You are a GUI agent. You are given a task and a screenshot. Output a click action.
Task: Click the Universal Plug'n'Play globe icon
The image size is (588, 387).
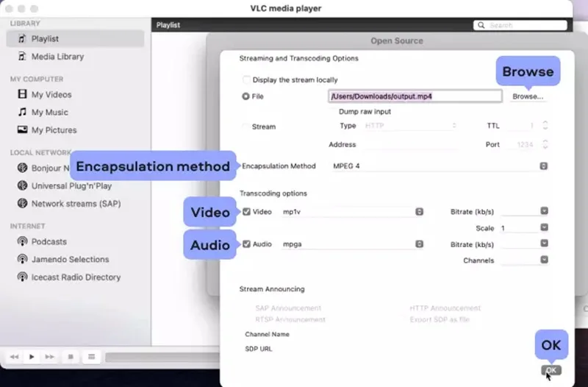pos(22,185)
